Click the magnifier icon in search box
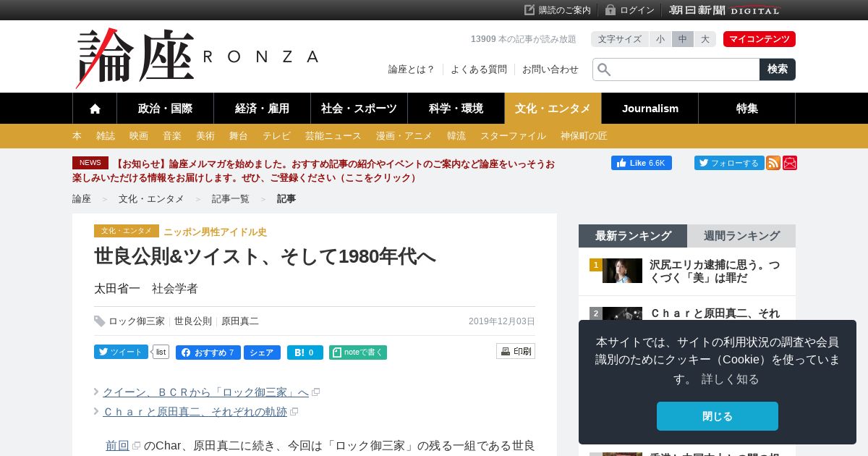868x456 pixels. (x=604, y=69)
